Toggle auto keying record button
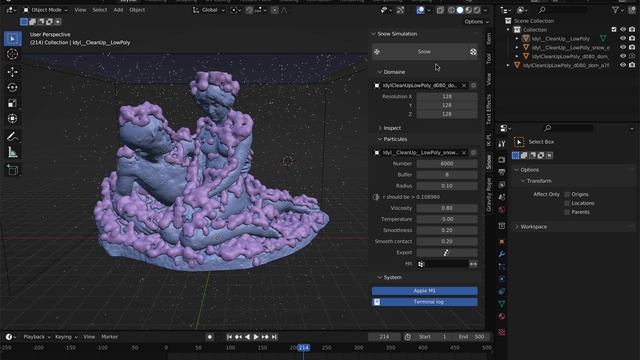The image size is (640, 360). coord(210,337)
